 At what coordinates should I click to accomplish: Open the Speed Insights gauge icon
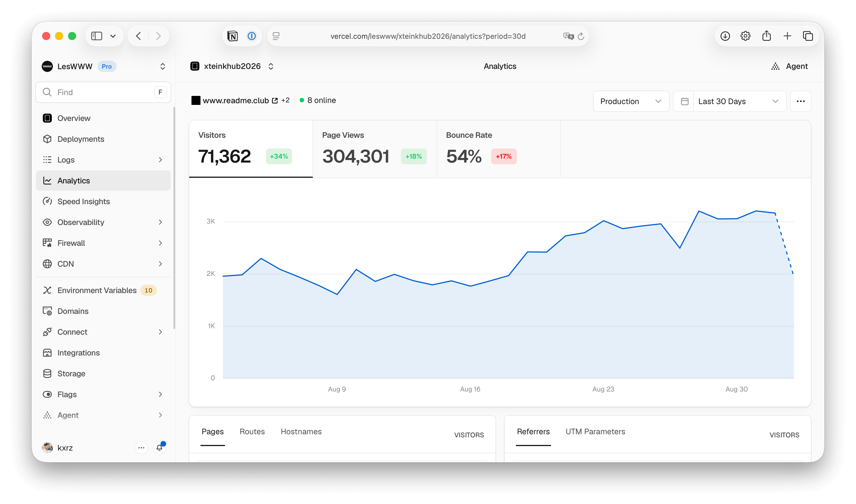[47, 201]
